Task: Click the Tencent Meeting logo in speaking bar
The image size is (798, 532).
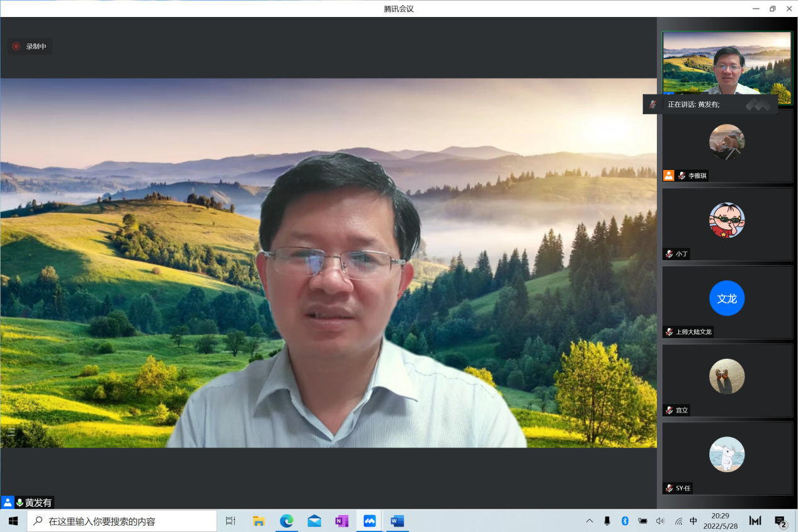Action: pos(758,105)
